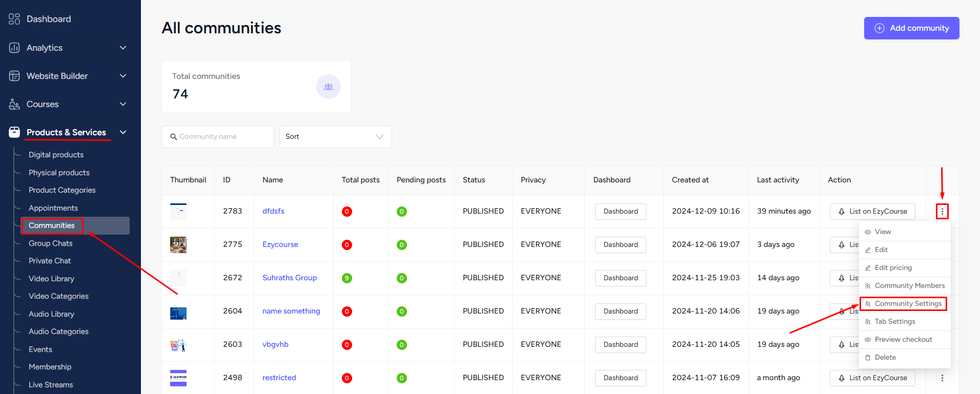Open the name something community link

click(x=291, y=311)
